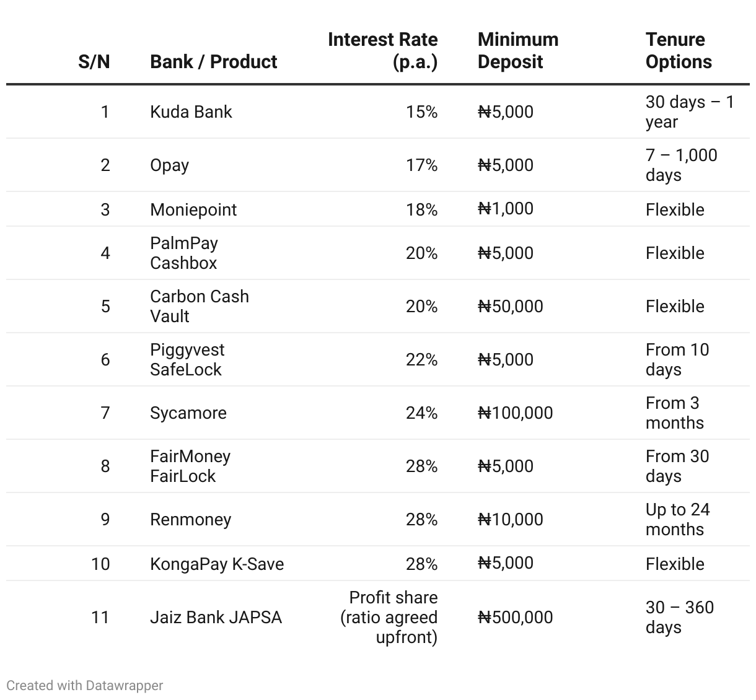The image size is (756, 700).
Task: Select the ₦500,000 minimum deposit cell
Action: click(x=515, y=617)
